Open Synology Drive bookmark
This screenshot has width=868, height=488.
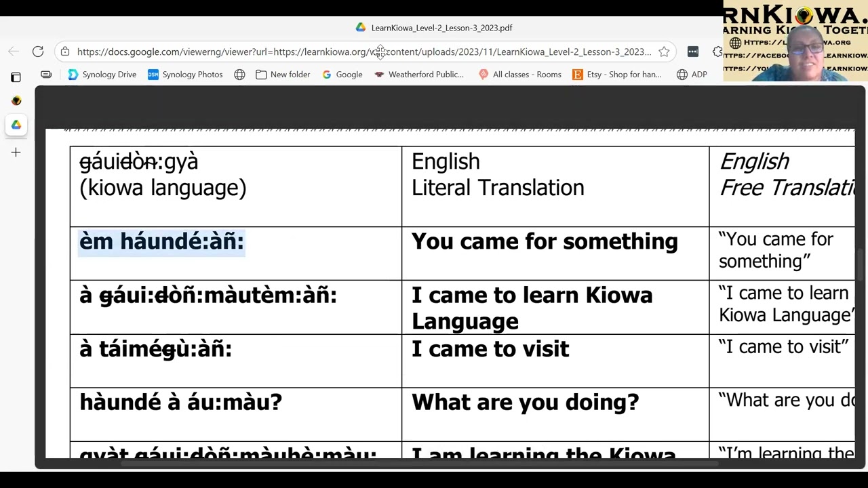102,75
